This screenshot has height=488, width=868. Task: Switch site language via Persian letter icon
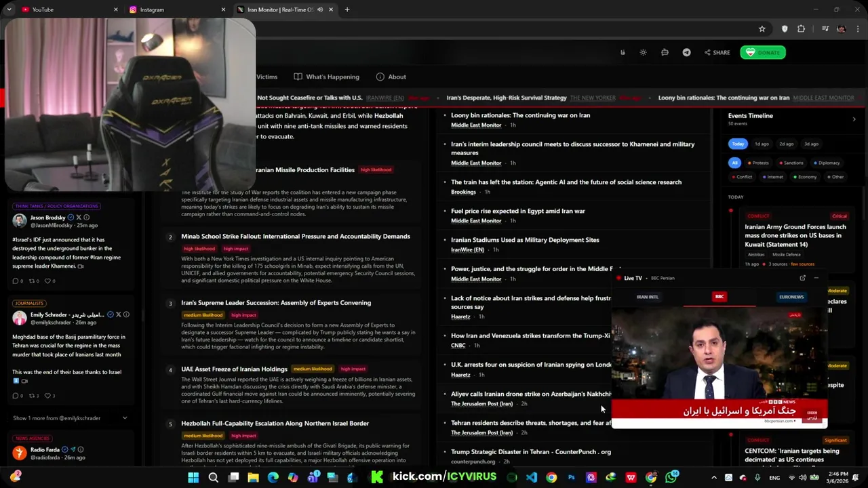(623, 52)
